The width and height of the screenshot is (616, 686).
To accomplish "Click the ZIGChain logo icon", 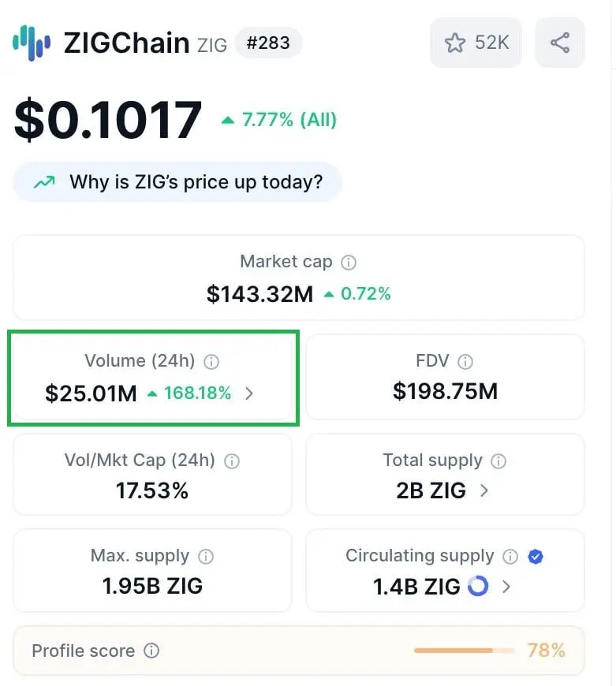I will (32, 43).
